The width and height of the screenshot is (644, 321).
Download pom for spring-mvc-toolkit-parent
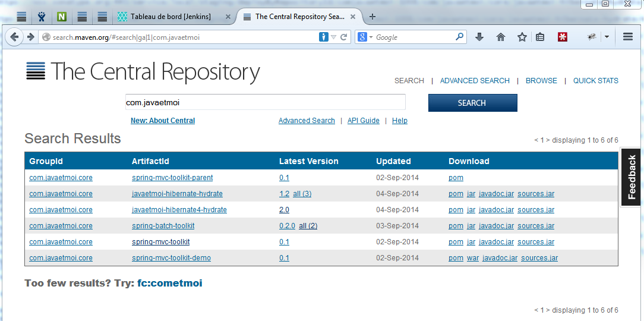tap(456, 178)
